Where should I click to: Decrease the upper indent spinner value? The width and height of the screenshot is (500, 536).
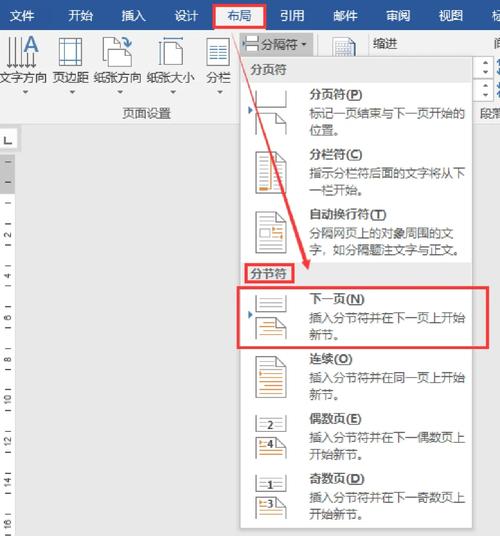[485, 72]
